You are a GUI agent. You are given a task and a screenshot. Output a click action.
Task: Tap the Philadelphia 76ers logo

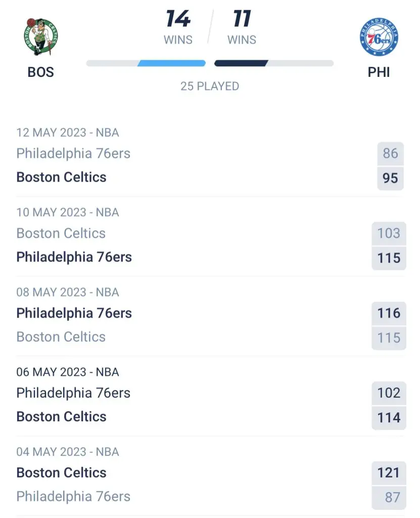coord(379,36)
